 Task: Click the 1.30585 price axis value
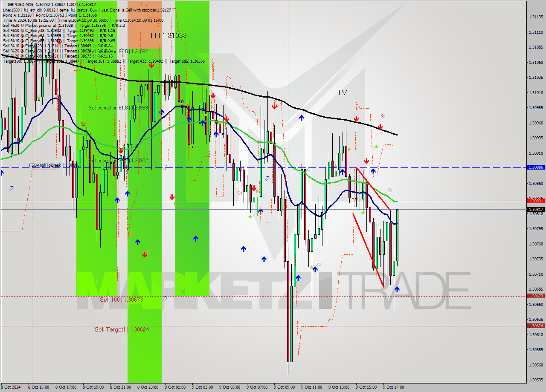point(536,349)
